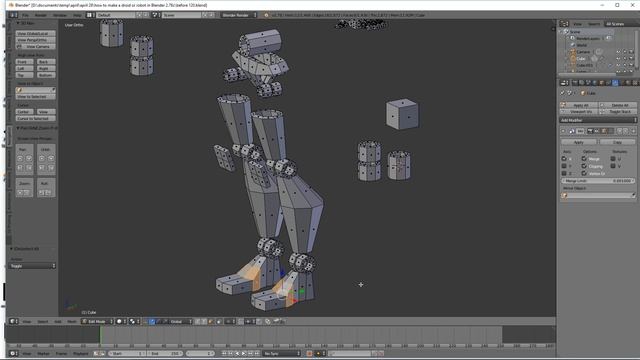
Task: Toggle the mirror X axis checkbox
Action: point(564,158)
